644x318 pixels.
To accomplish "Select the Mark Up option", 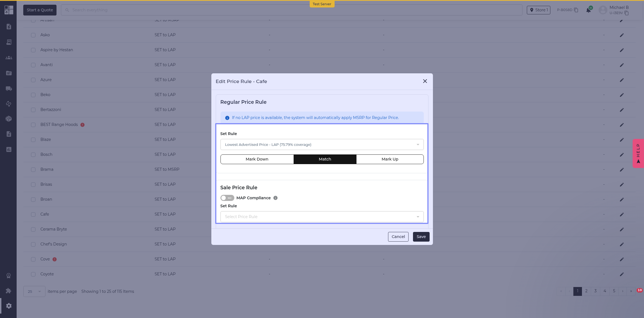I will pyautogui.click(x=390, y=159).
